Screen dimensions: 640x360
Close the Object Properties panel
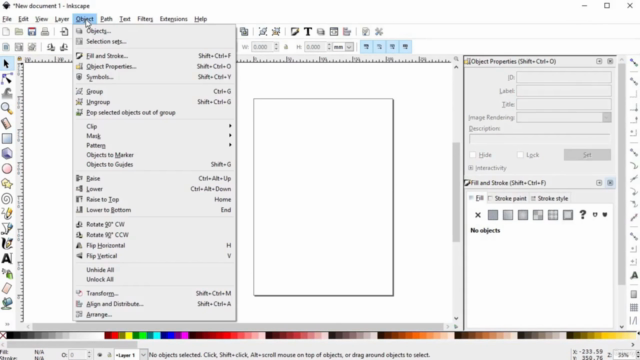610,61
